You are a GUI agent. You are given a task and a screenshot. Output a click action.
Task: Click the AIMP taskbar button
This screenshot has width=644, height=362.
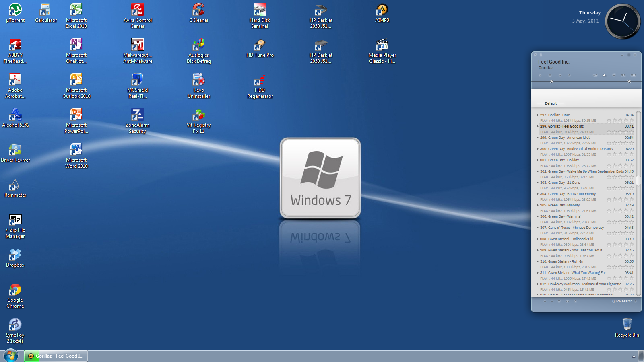(56, 356)
